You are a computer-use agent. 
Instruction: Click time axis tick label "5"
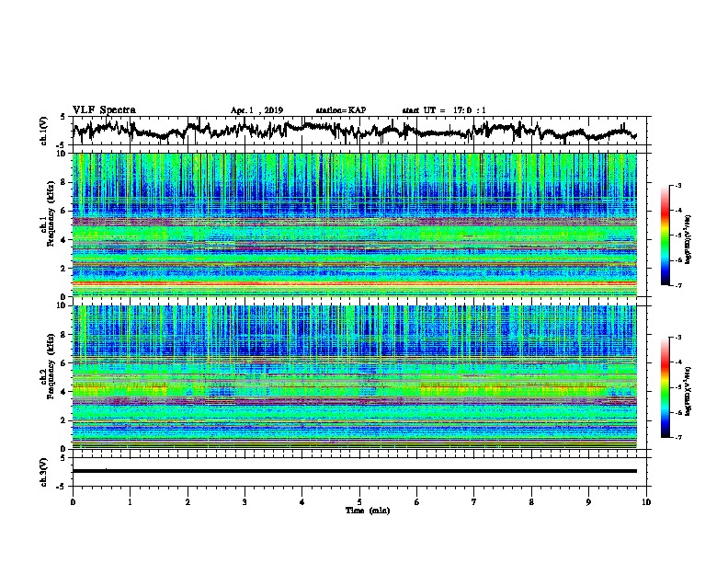359,502
